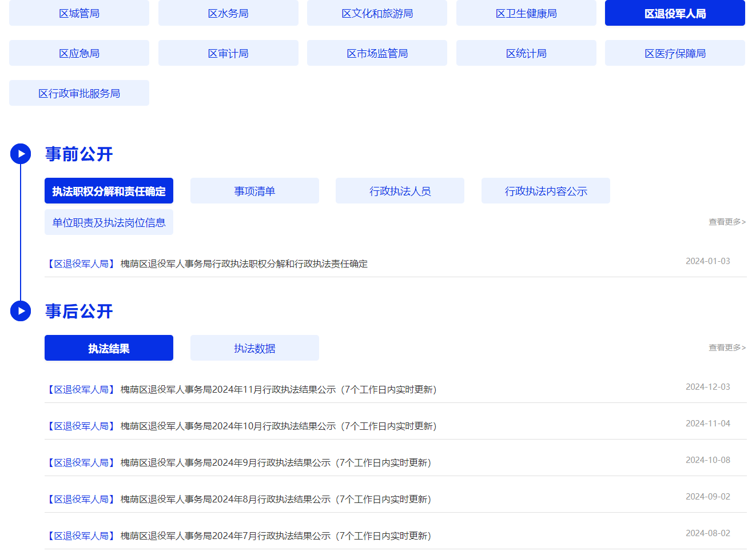Image resolution: width=756 pixels, height=555 pixels.
Task: Click the date 2024-09-02
Action: click(708, 497)
